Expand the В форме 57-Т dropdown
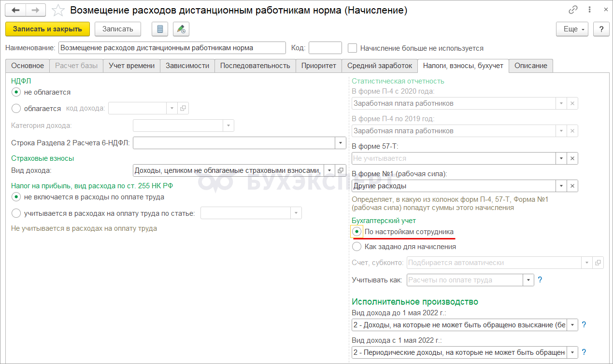Image resolution: width=613 pixels, height=364 pixels. tap(561, 158)
